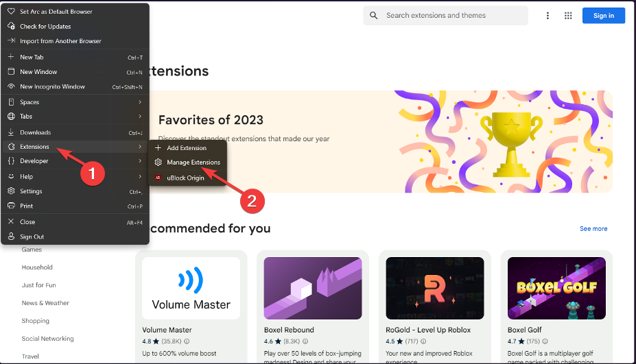The width and height of the screenshot is (636, 364).
Task: Select Set Arc as Default Browser
Action: click(x=75, y=12)
